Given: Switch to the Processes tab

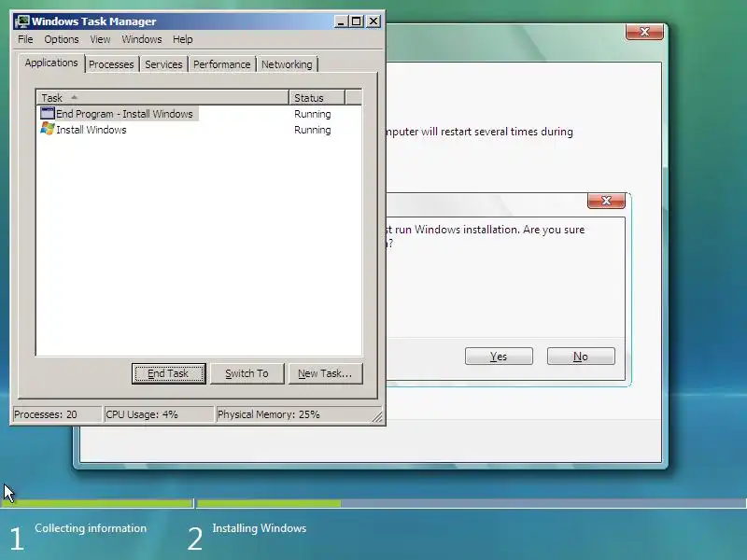Looking at the screenshot, I should point(111,64).
